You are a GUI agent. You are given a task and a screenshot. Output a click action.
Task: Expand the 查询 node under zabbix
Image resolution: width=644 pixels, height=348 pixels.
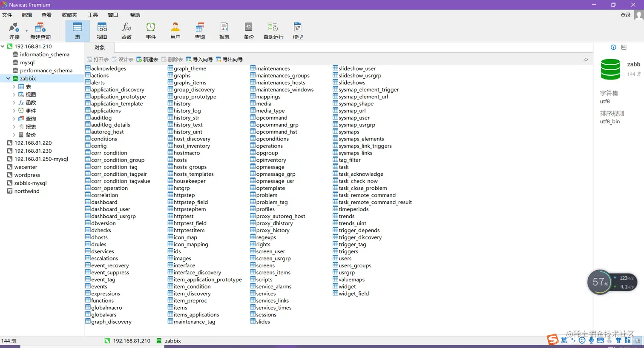click(x=14, y=119)
